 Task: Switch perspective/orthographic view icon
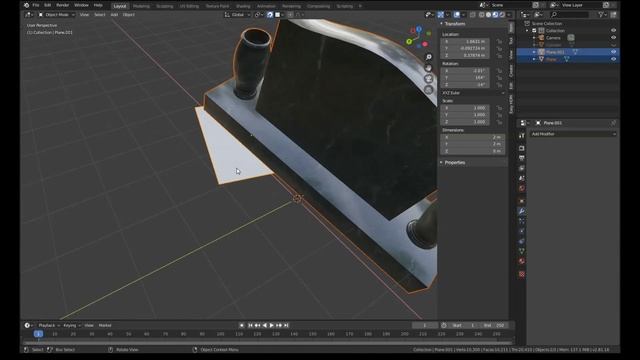429,90
